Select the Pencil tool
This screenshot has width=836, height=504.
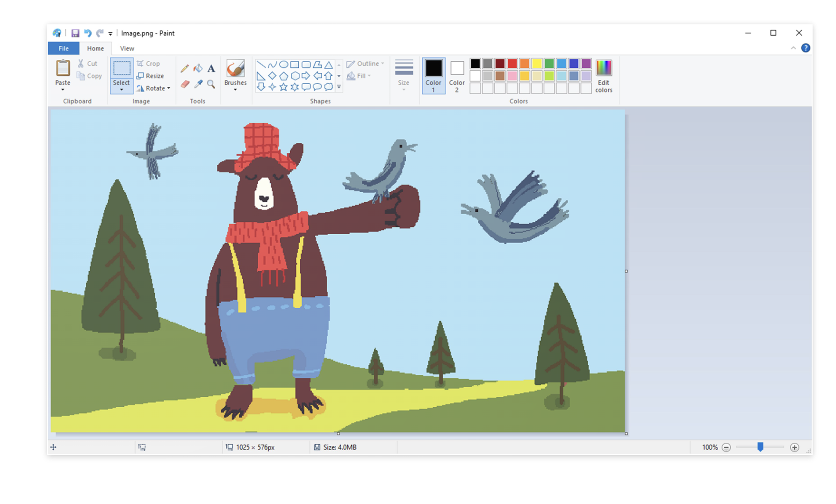click(184, 68)
